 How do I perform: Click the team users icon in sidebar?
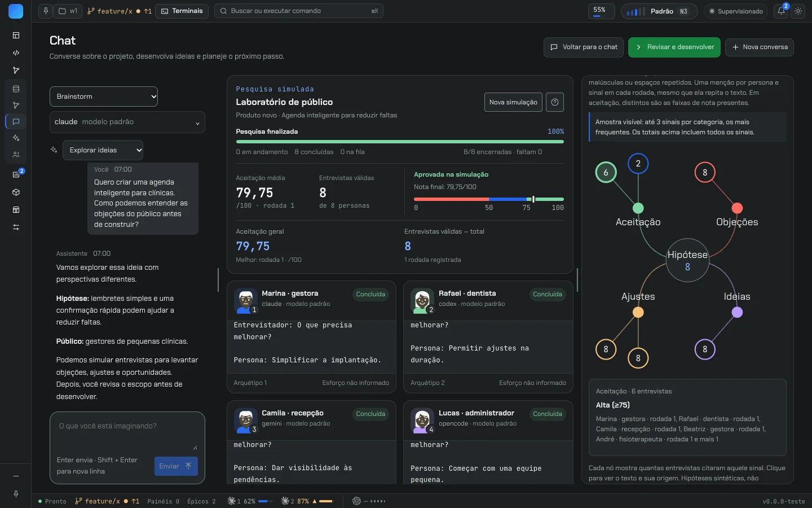point(16,154)
